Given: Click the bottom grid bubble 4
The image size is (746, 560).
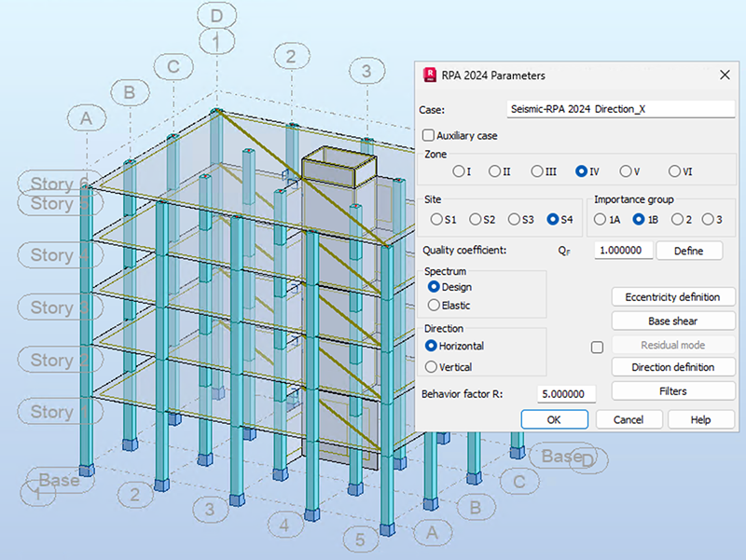Looking at the screenshot, I should pos(284,525).
